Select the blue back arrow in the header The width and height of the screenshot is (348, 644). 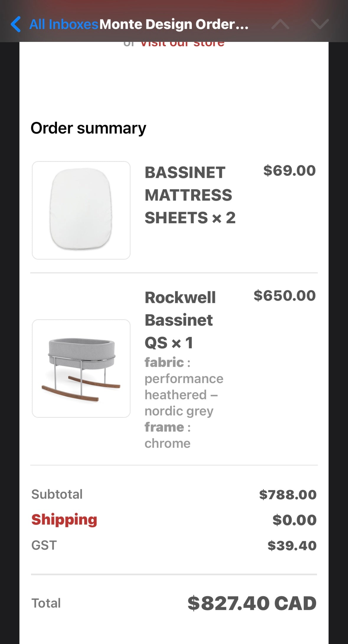(x=16, y=24)
